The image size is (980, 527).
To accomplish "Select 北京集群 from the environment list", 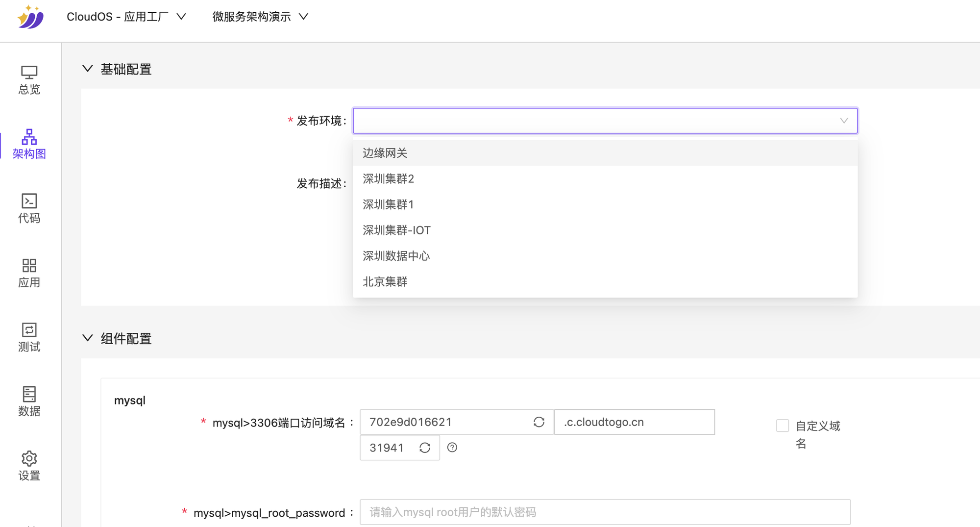I will pos(385,281).
